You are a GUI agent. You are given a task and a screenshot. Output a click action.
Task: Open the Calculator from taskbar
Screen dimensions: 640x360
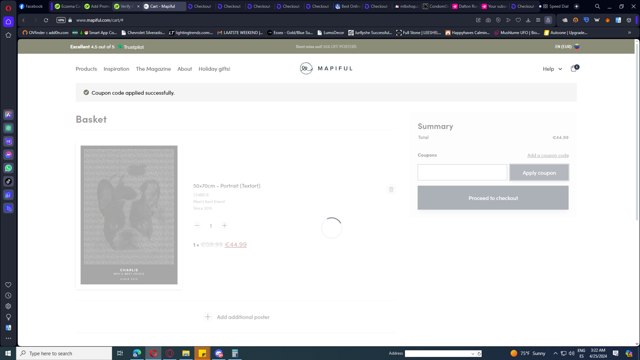(x=235, y=353)
